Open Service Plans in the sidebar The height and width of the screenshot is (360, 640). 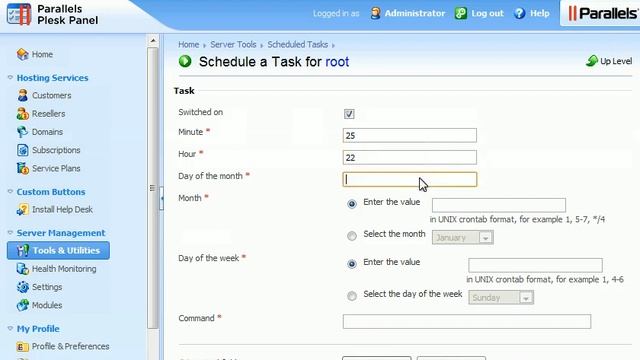(x=56, y=168)
